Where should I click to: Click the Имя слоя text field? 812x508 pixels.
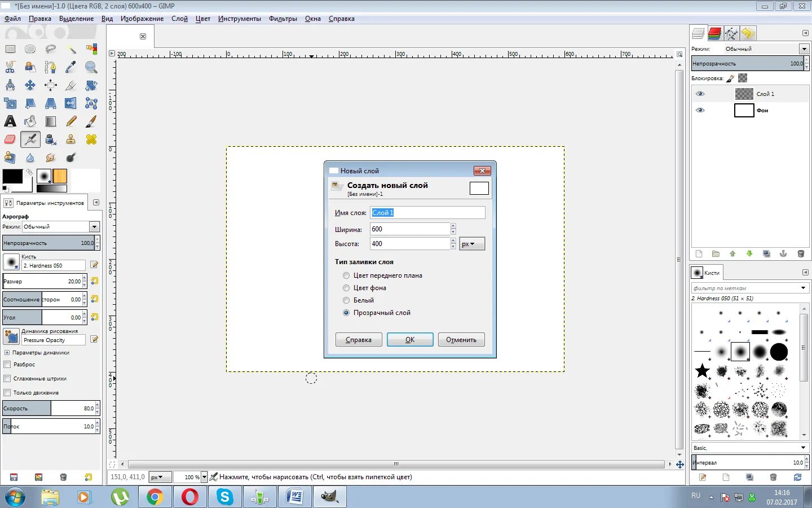(427, 213)
